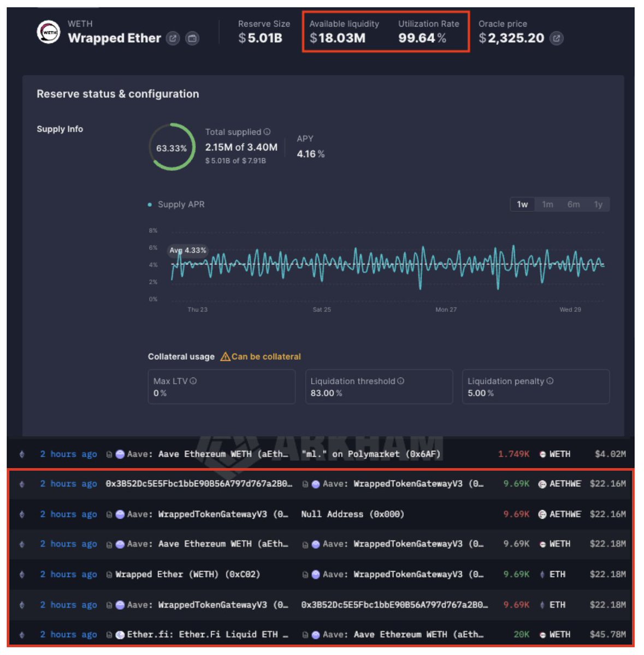Click the Supply APR line chart
The image size is (644, 655).
pos(388,266)
